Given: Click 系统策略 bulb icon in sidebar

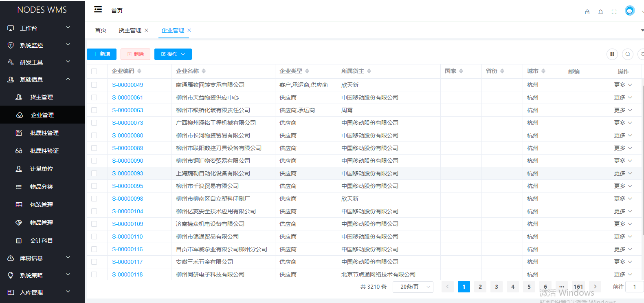Looking at the screenshot, I should click(11, 275).
